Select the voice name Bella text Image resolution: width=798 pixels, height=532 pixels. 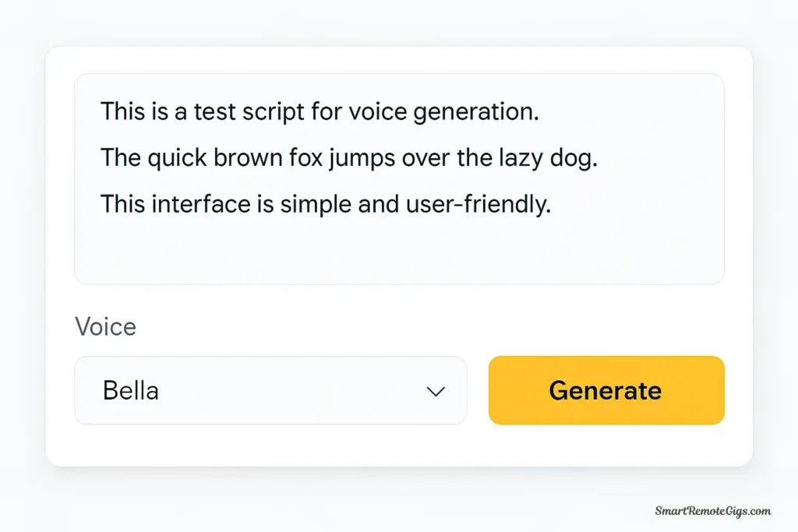pos(130,390)
